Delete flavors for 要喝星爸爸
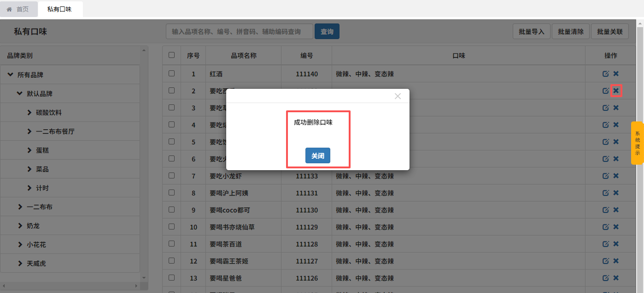 click(x=616, y=278)
